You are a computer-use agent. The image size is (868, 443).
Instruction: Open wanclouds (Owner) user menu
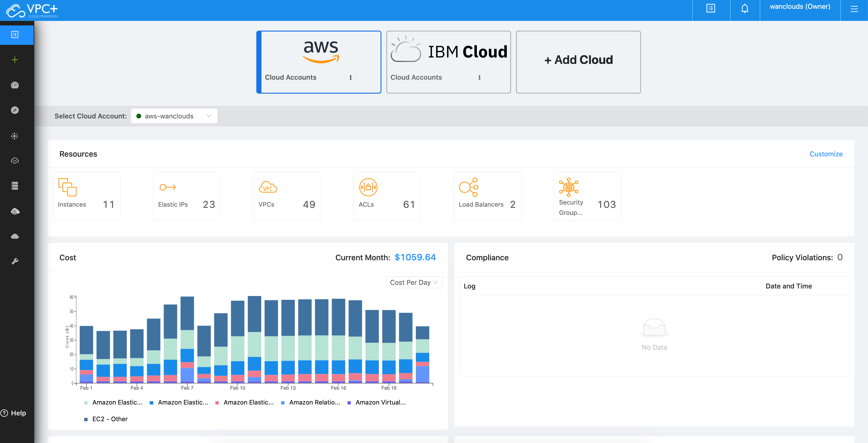click(800, 7)
